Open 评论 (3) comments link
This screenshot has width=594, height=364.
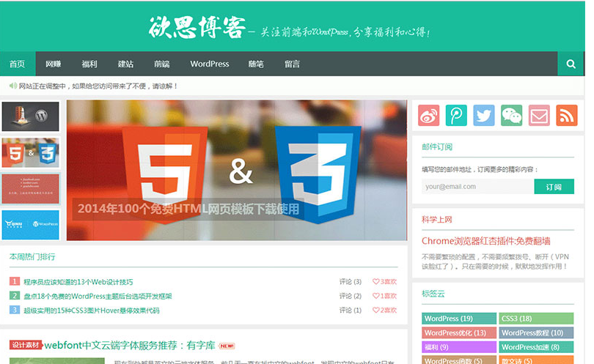pyautogui.click(x=351, y=281)
